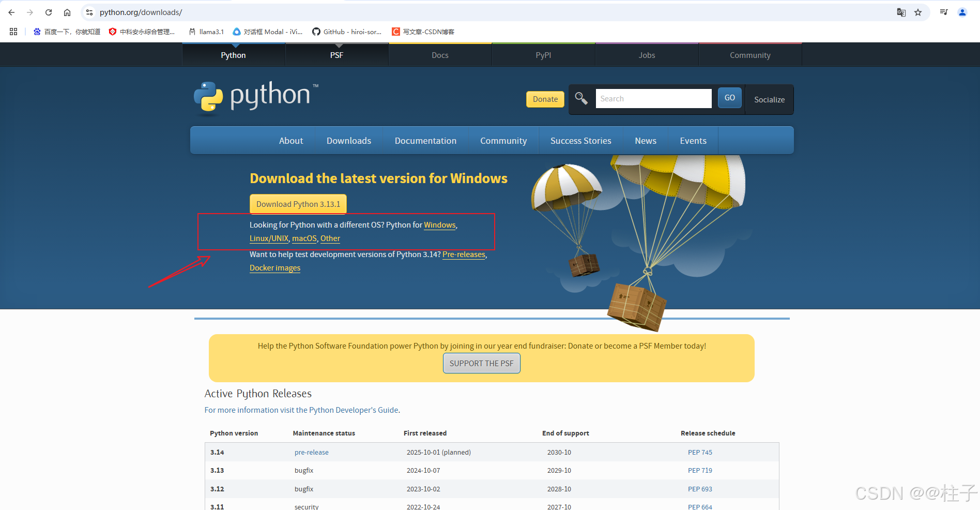Open the About menu
The width and height of the screenshot is (980, 510).
coord(291,141)
